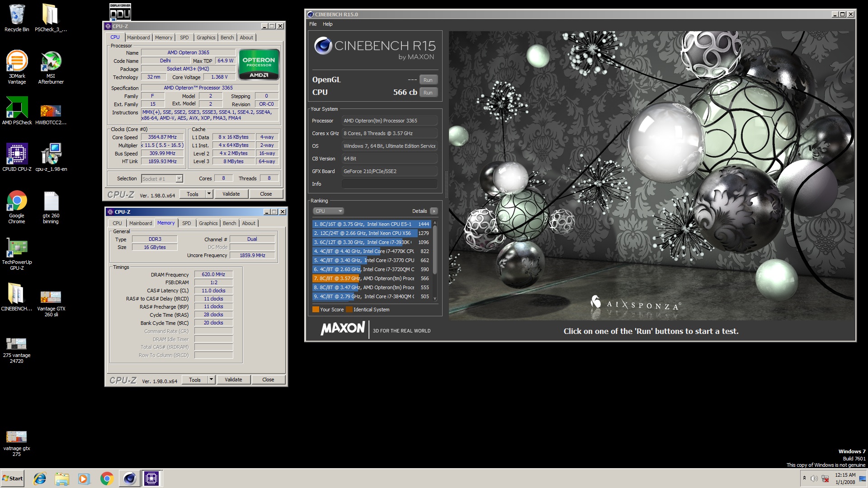This screenshot has width=868, height=488.
Task: Click Close button in Memory CPU-Z window
Action: click(x=268, y=380)
